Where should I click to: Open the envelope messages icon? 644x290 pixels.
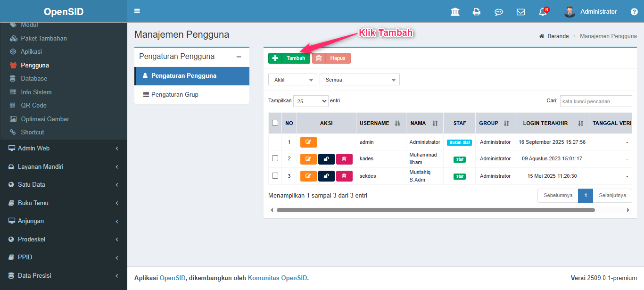click(x=520, y=12)
